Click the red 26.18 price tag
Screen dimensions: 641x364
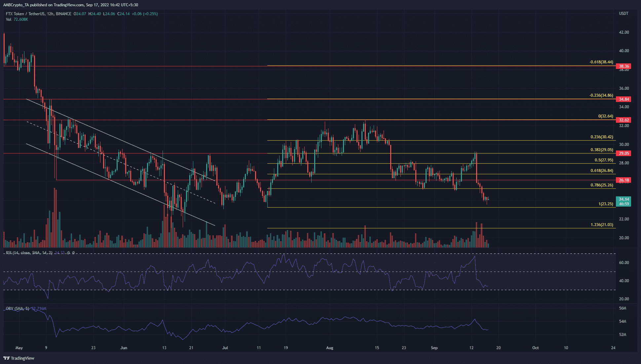[623, 180]
